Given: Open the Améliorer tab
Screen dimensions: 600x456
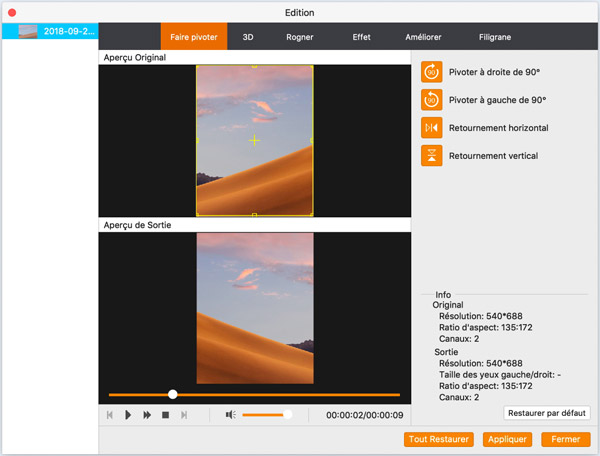Looking at the screenshot, I should pos(423,37).
